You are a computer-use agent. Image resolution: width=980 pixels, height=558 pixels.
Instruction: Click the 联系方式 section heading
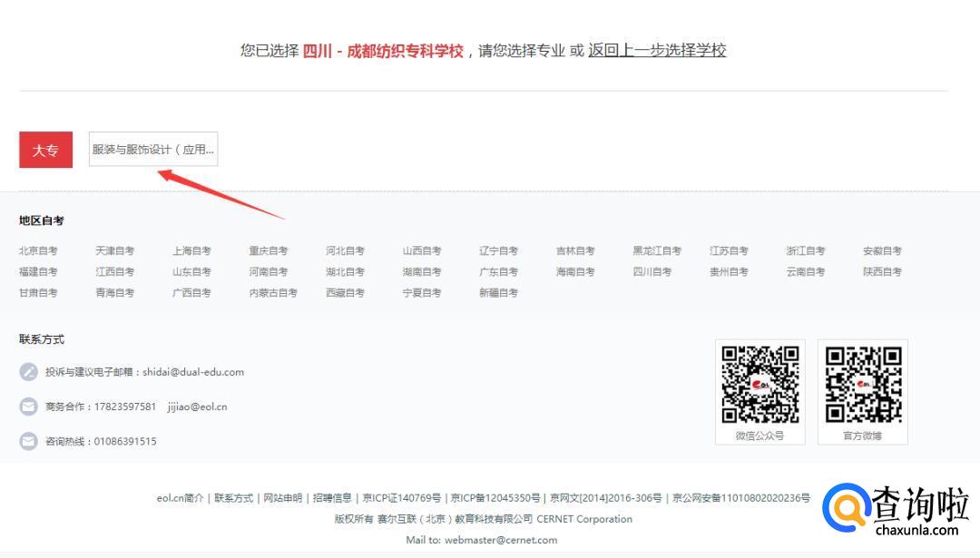click(x=41, y=339)
